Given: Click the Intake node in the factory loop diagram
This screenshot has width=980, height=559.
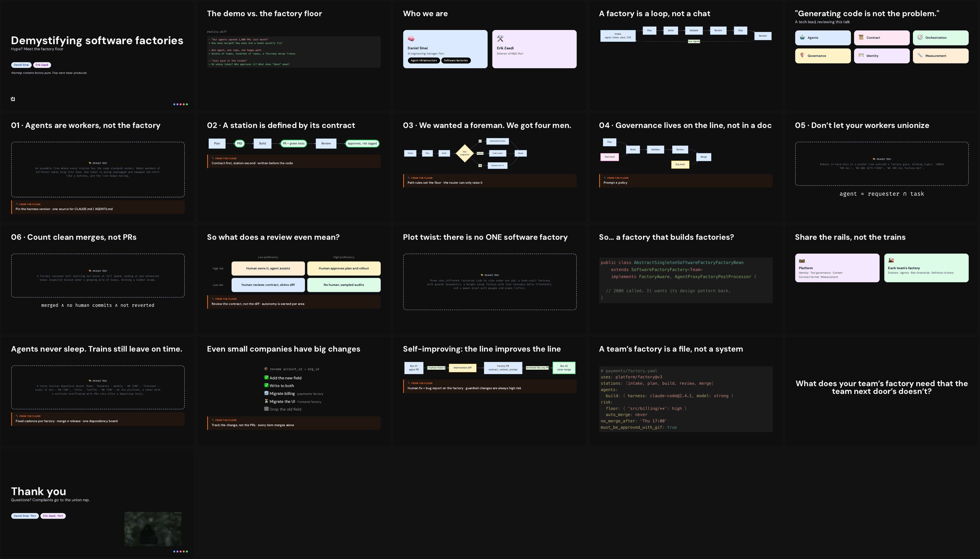Looking at the screenshot, I should point(618,36).
